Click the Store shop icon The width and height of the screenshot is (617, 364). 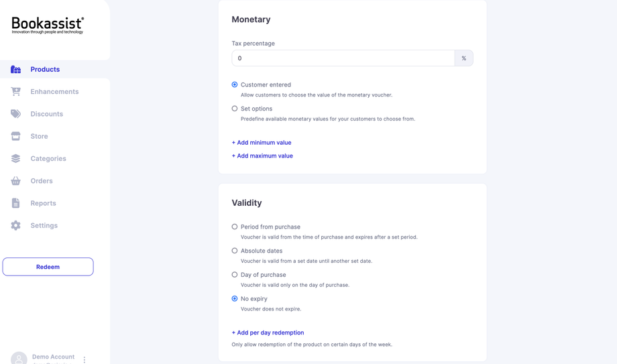[x=15, y=136]
